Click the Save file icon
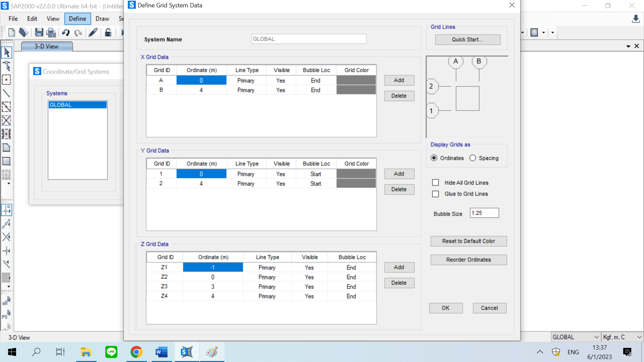 (x=39, y=33)
